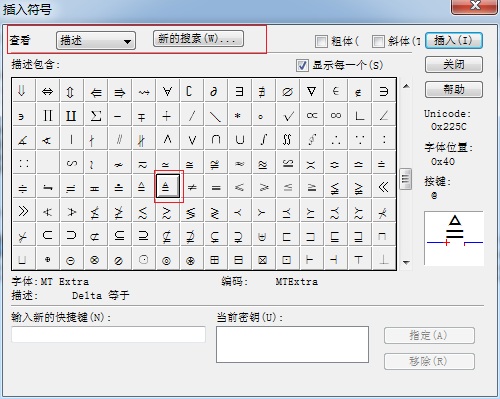Pick the nabla ∇ symbol

click(x=311, y=91)
